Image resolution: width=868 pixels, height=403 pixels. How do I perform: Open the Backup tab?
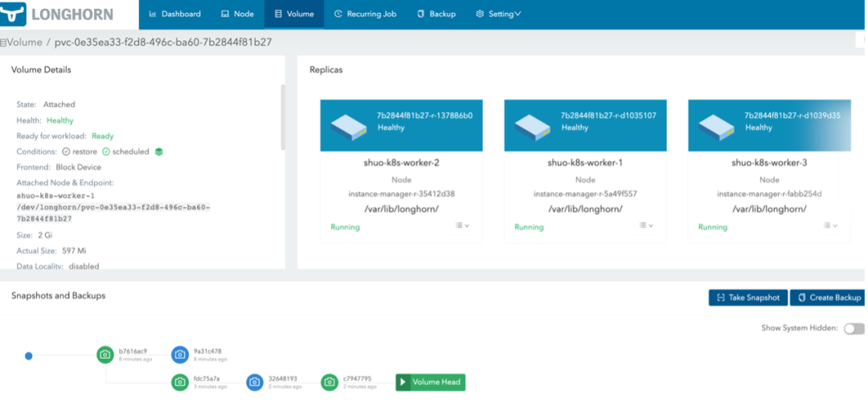point(436,14)
